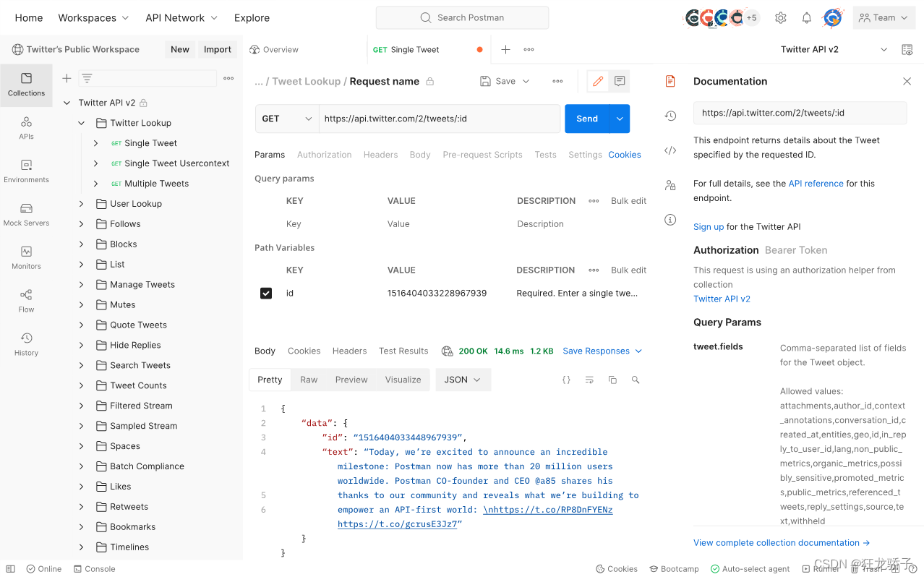Screen dimensions: 924x577
Task: Expand the Filtered Stream folder
Action: [81, 406]
